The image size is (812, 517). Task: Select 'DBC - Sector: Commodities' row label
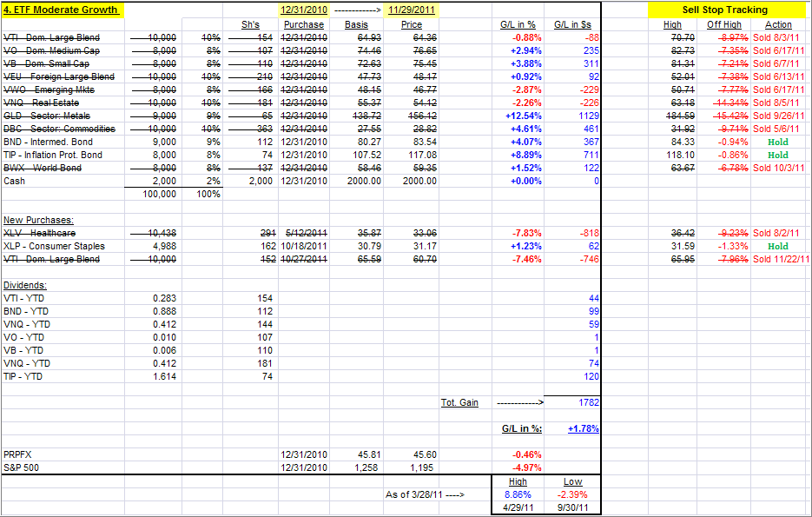pyautogui.click(x=59, y=129)
